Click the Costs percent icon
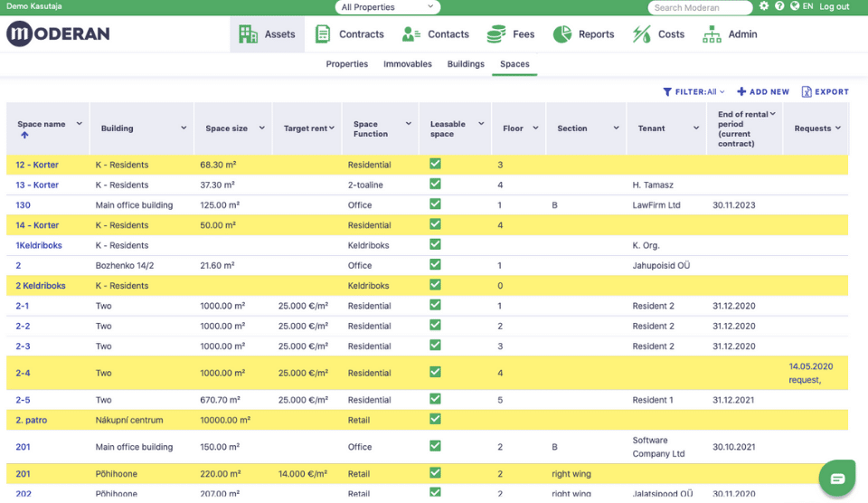Viewport: 868px width, 503px height. [x=642, y=33]
